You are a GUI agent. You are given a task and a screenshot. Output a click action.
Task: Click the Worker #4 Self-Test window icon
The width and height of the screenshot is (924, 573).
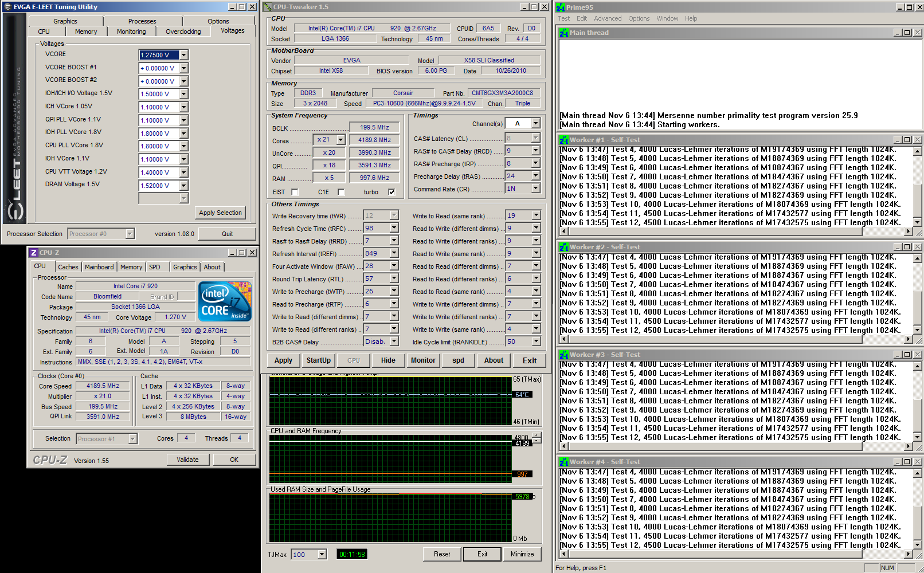pyautogui.click(x=564, y=462)
